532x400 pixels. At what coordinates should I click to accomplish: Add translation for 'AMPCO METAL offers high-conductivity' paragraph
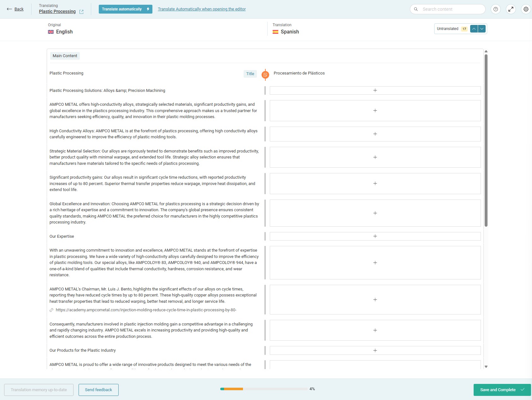coord(375,110)
